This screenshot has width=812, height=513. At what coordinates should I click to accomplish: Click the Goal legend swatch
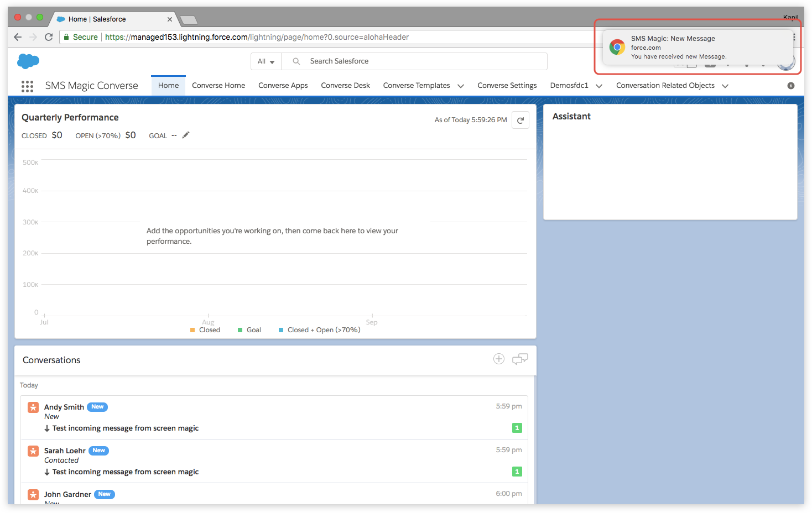pos(240,330)
